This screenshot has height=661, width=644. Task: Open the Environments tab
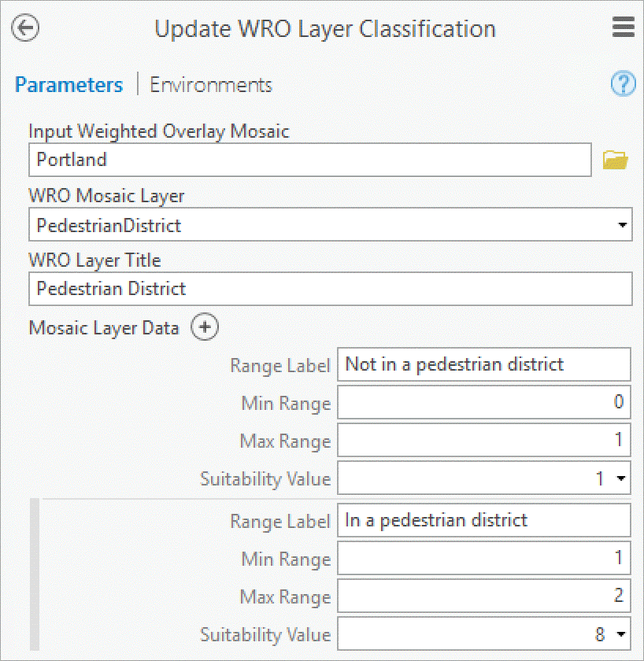tap(211, 85)
